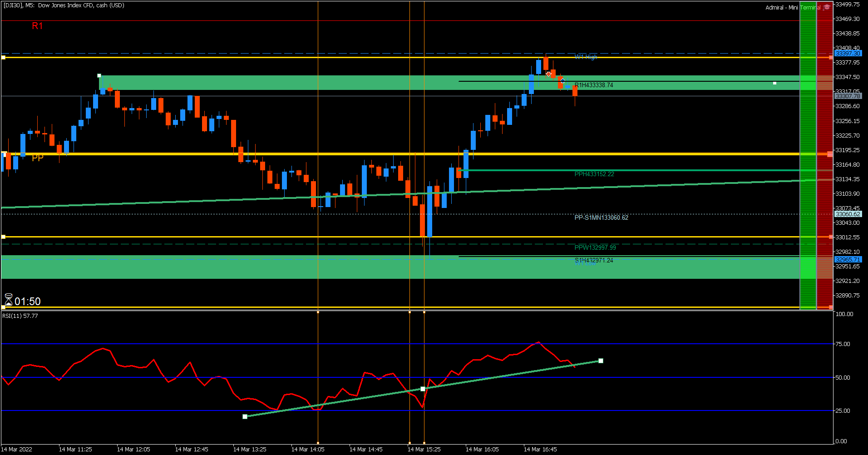Click the 33397.30 blue price tag
868x455 pixels.
(x=848, y=53)
